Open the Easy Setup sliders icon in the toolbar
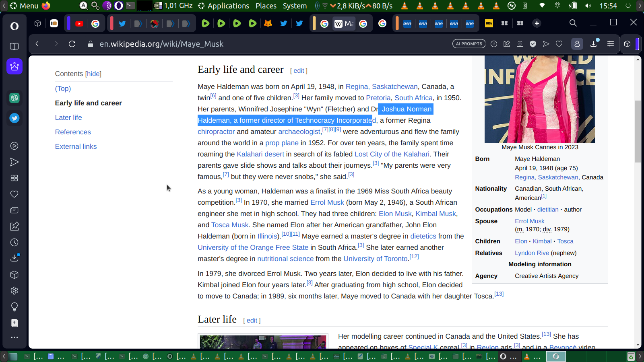 coord(611,44)
